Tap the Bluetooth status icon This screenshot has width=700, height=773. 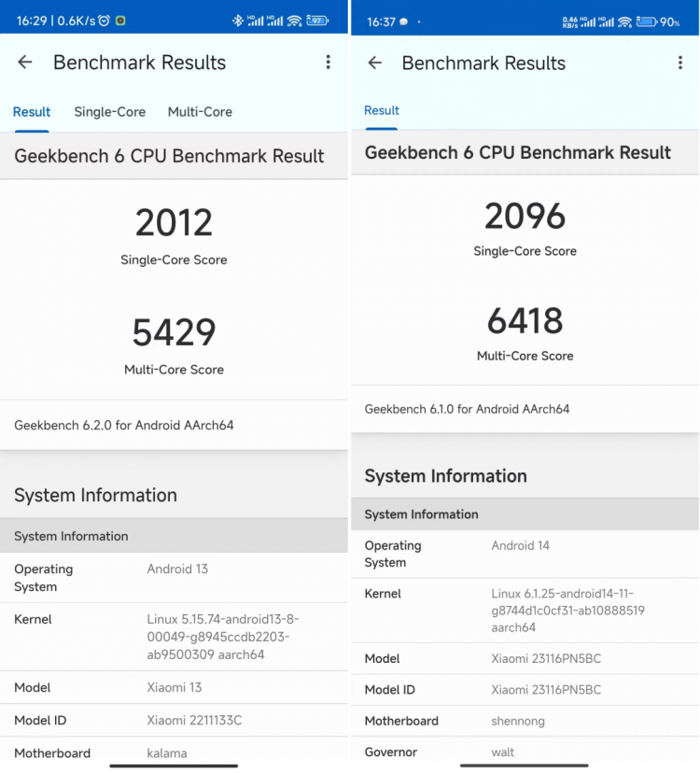[x=238, y=21]
